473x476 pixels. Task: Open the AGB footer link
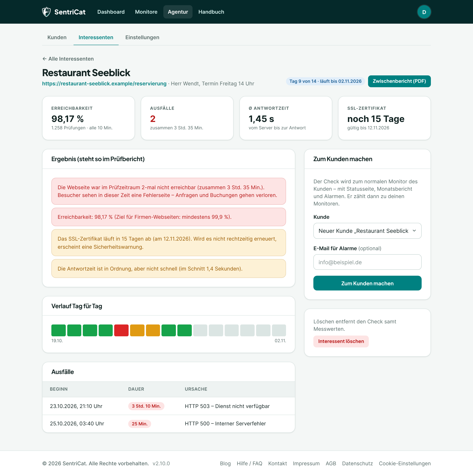[x=331, y=464]
